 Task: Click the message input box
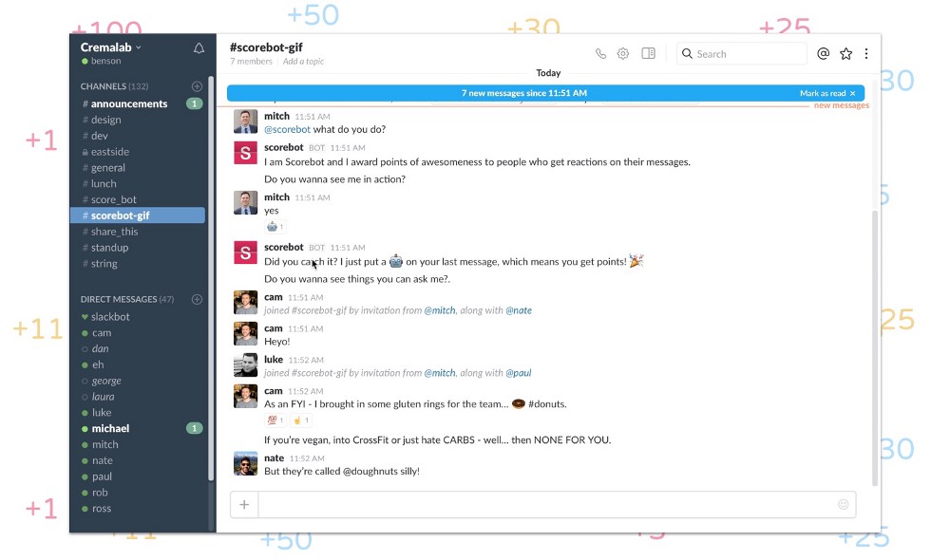click(547, 504)
